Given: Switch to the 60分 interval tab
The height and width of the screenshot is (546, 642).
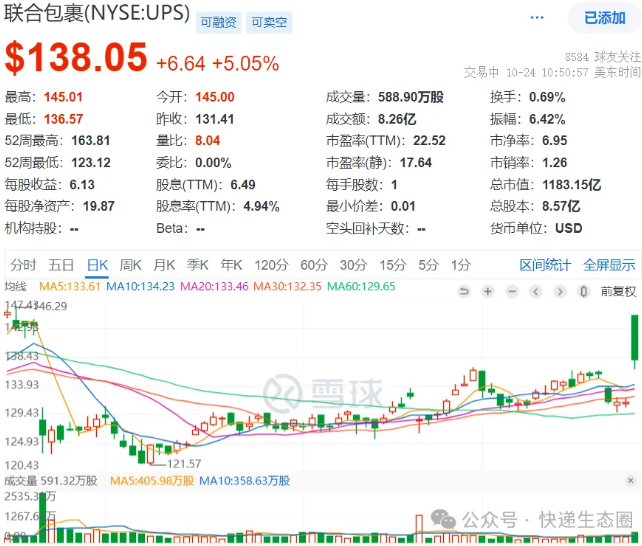Looking at the screenshot, I should click(x=314, y=265).
